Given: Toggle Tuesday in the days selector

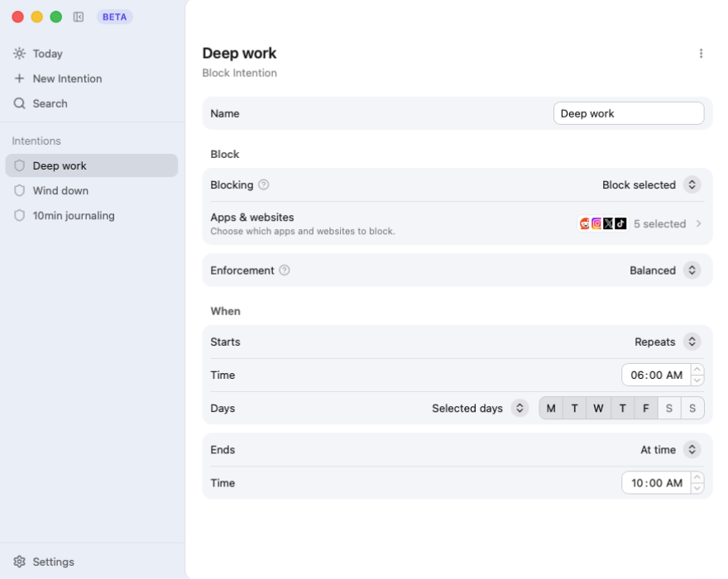Looking at the screenshot, I should (575, 409).
